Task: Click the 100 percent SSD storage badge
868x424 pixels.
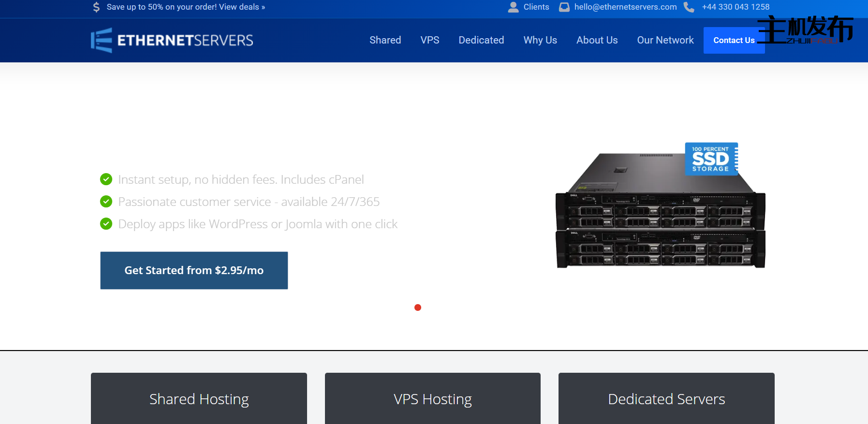Action: (711, 159)
